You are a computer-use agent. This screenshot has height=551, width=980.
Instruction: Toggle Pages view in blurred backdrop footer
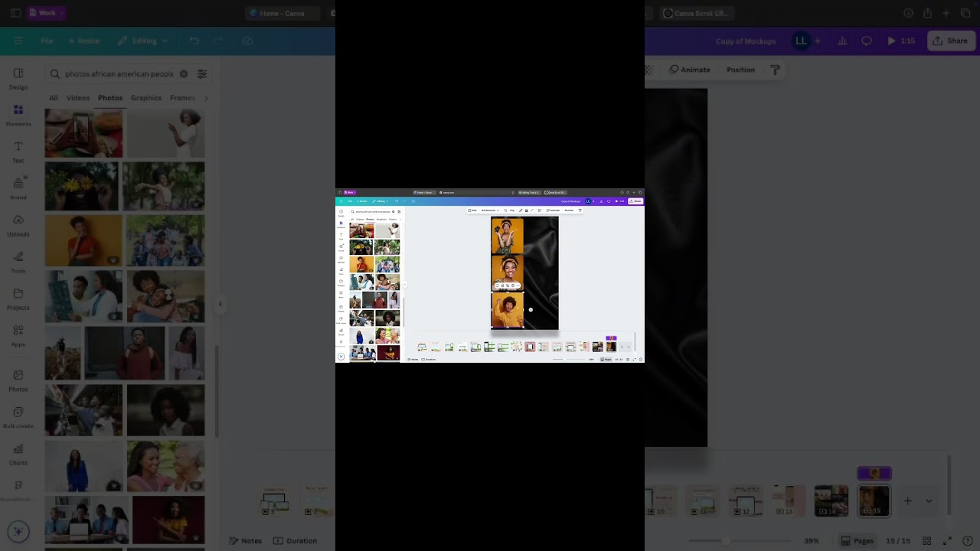(x=857, y=540)
